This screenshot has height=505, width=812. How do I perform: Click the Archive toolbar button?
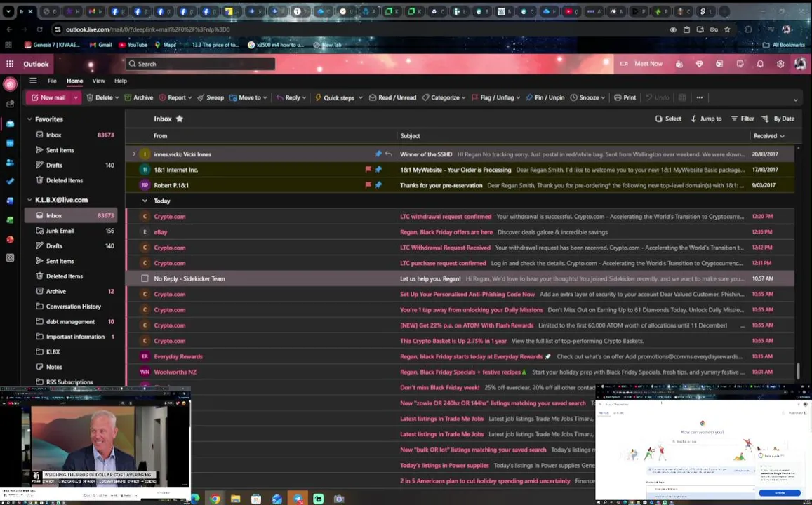pyautogui.click(x=139, y=97)
